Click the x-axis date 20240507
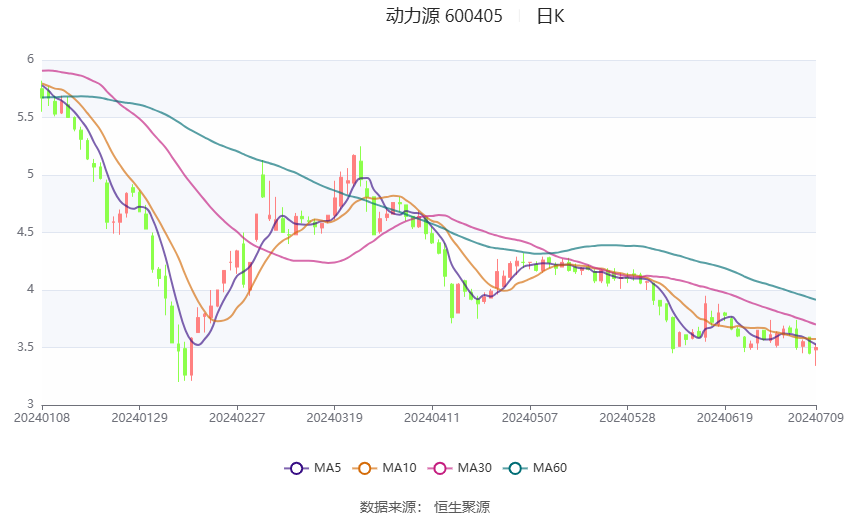850x517 pixels. click(530, 418)
